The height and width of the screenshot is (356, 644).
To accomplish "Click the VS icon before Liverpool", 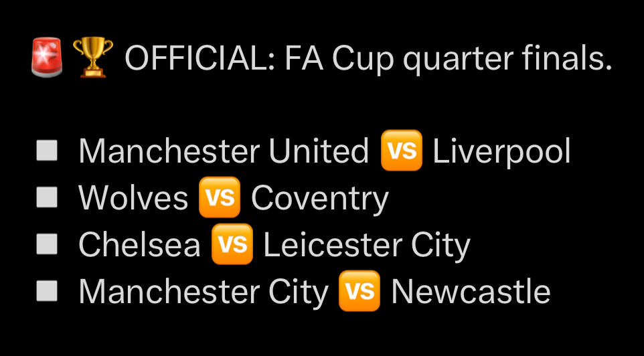I will pyautogui.click(x=401, y=151).
